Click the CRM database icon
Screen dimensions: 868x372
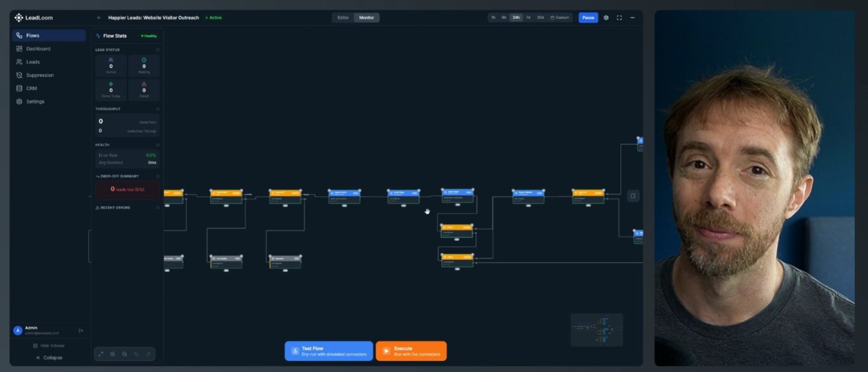point(19,88)
